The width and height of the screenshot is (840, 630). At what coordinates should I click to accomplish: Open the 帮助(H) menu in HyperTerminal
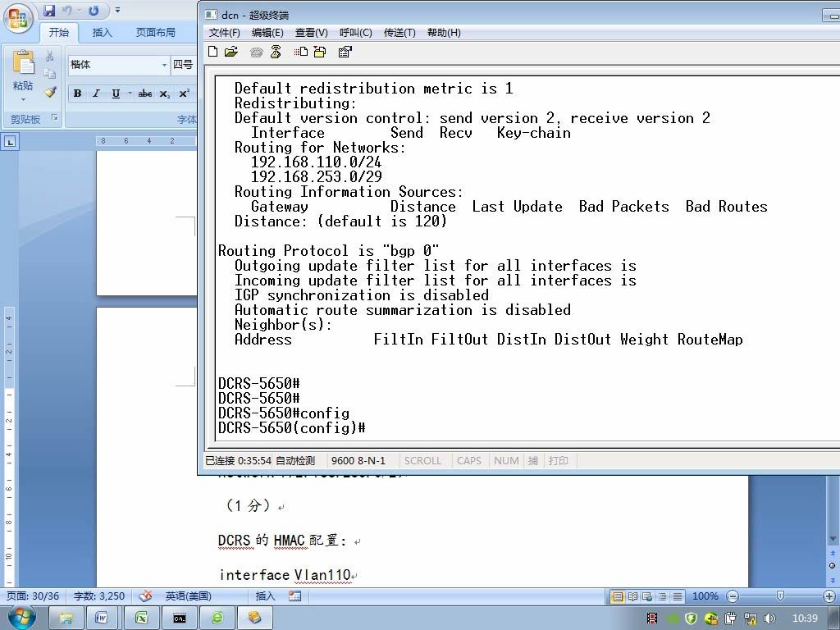pos(444,33)
